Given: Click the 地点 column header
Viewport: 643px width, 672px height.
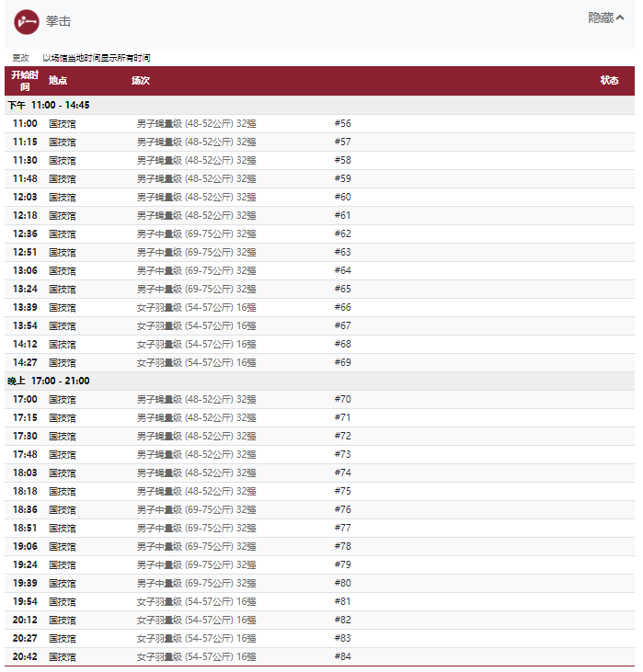Looking at the screenshot, I should pyautogui.click(x=58, y=81).
